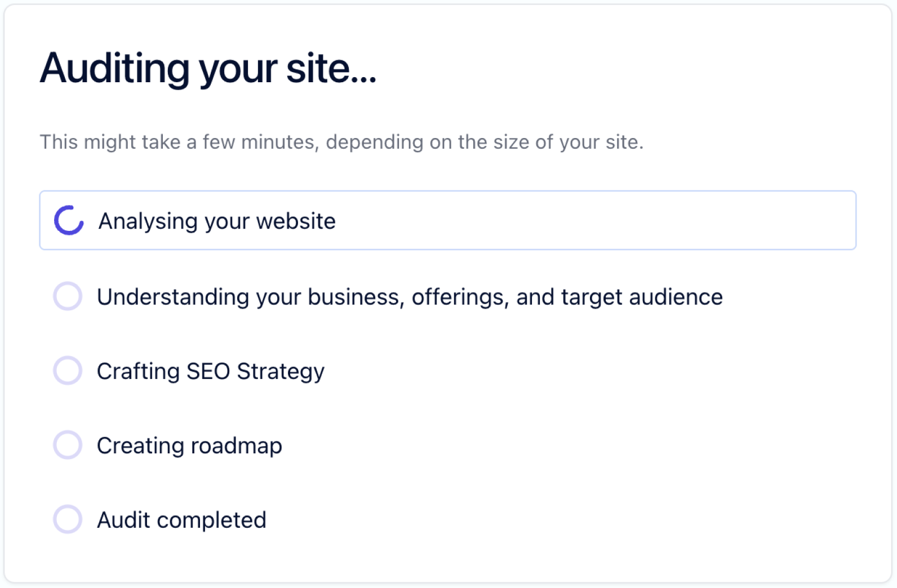Click the loading spinner beside Analysing your website

[x=69, y=220]
